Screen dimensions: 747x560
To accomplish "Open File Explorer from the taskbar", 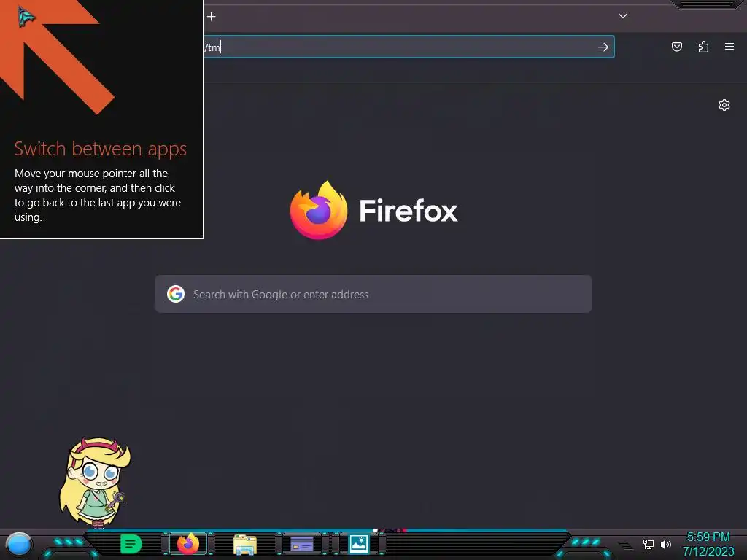I will click(245, 545).
